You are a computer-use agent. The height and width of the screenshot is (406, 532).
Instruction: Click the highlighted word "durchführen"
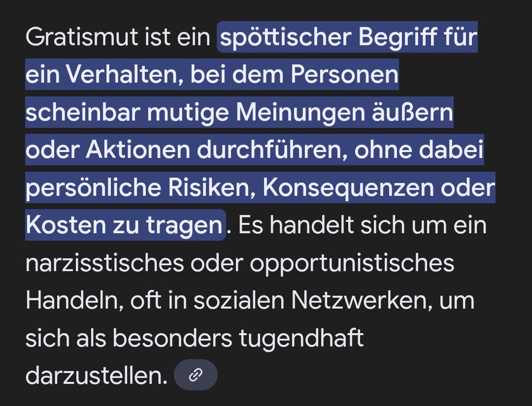click(269, 150)
